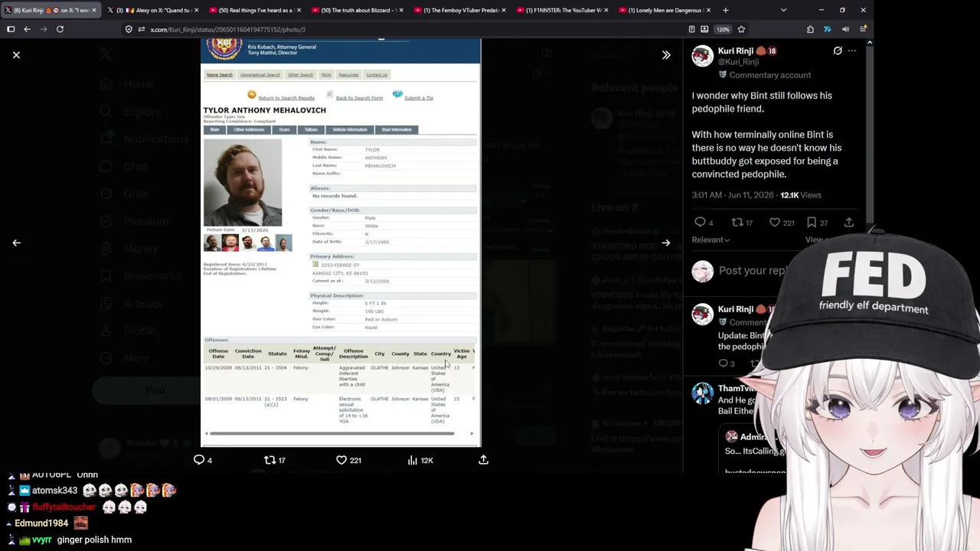This screenshot has height=551, width=980.
Task: Switch to the Alexy on X browser tab
Action: click(x=152, y=10)
